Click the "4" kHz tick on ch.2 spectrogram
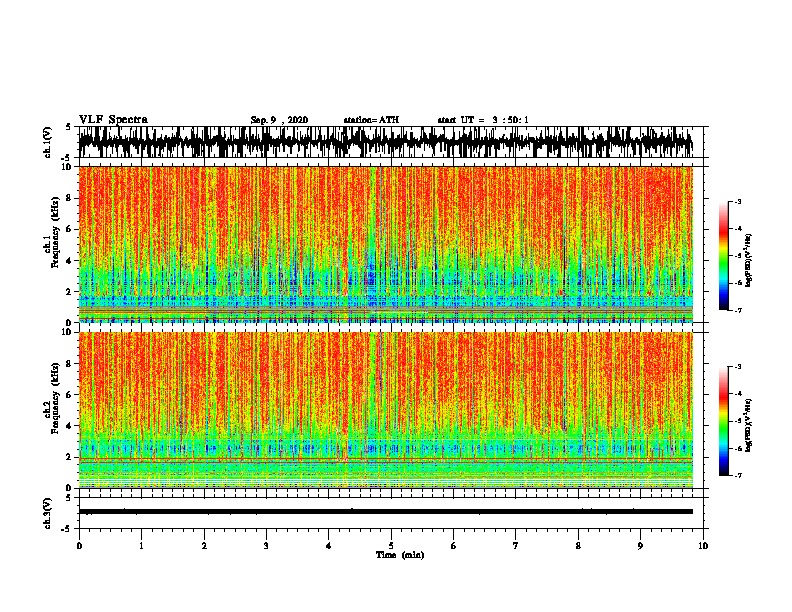The image size is (792, 612). (x=69, y=426)
